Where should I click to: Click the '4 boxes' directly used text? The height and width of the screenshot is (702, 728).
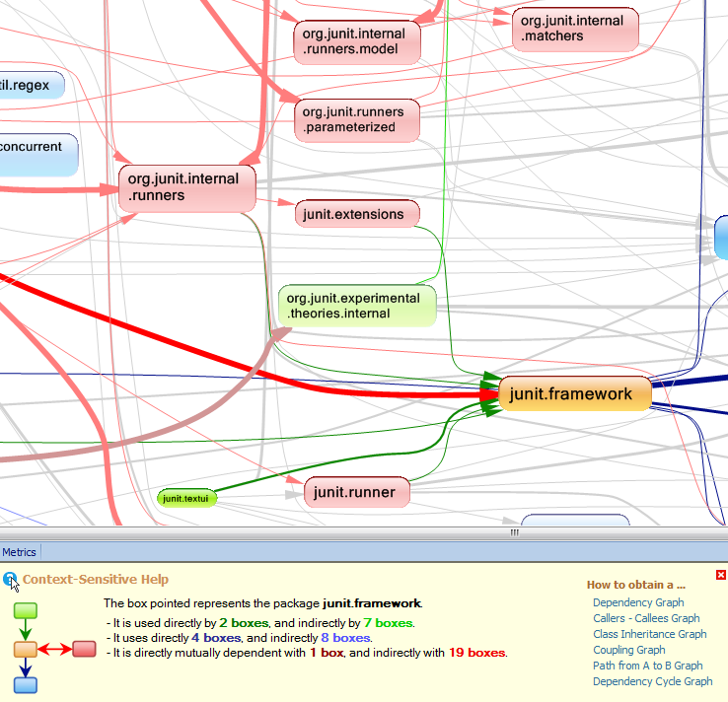[216, 638]
